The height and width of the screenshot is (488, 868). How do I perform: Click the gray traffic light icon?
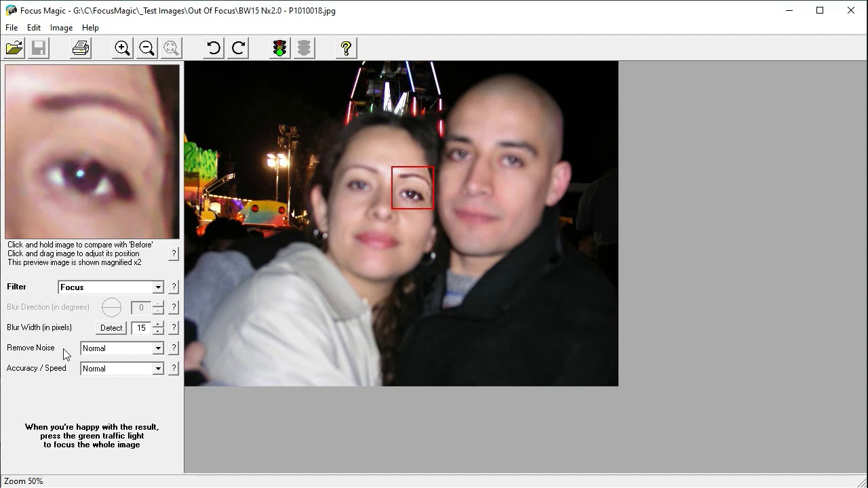[x=303, y=47]
